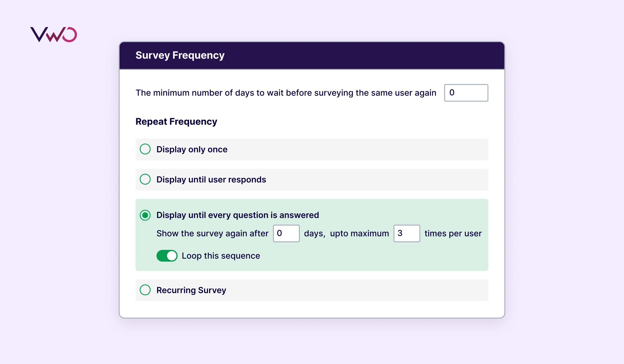Click the Loop this sequence label
The width and height of the screenshot is (624, 364).
[221, 256]
